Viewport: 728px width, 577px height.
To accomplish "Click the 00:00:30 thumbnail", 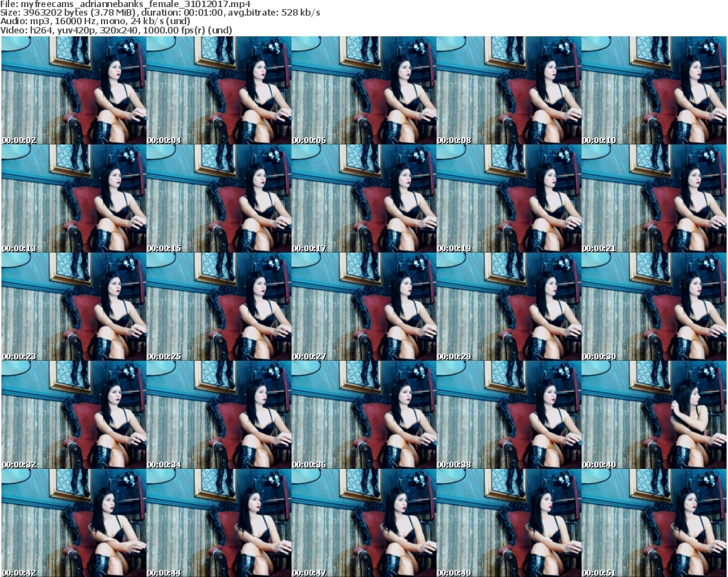I will 653,307.
